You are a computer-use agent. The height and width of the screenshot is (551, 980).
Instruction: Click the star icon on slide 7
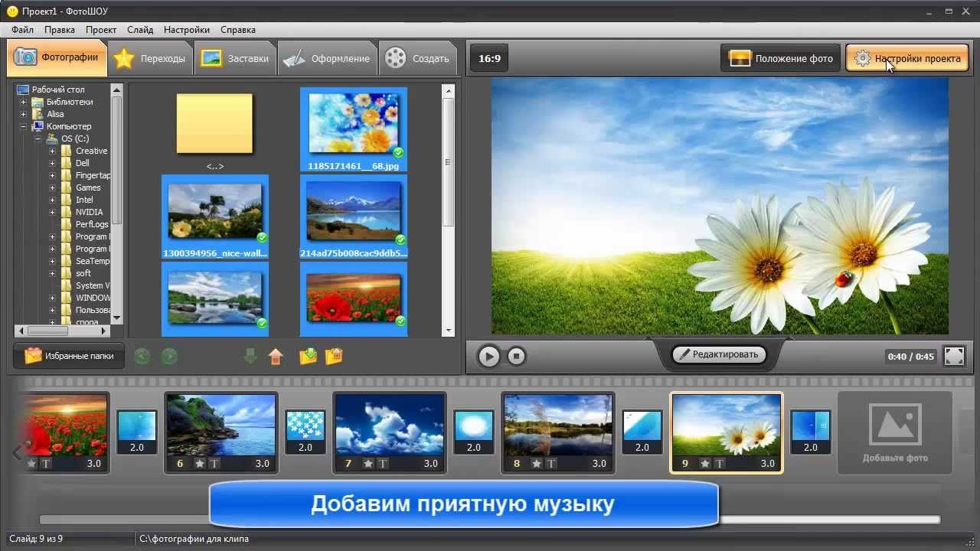[x=368, y=463]
